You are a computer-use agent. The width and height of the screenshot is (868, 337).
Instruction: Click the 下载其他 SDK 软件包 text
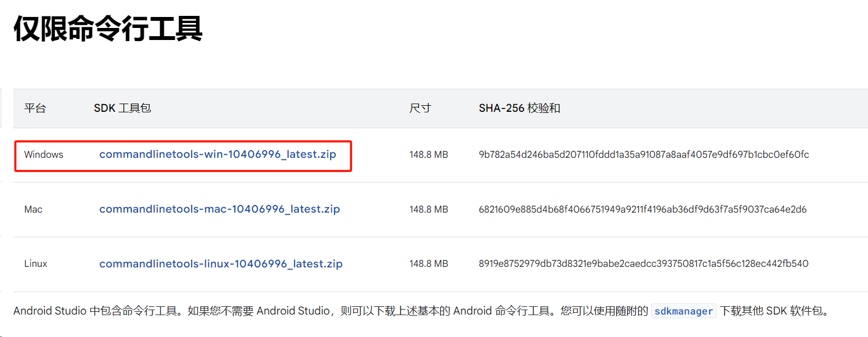(x=772, y=311)
